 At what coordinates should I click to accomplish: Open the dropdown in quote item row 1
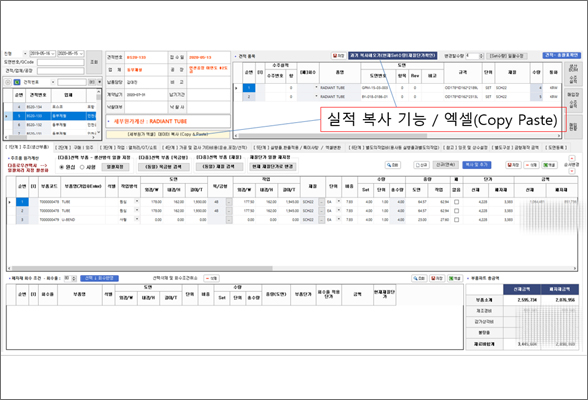316,87
